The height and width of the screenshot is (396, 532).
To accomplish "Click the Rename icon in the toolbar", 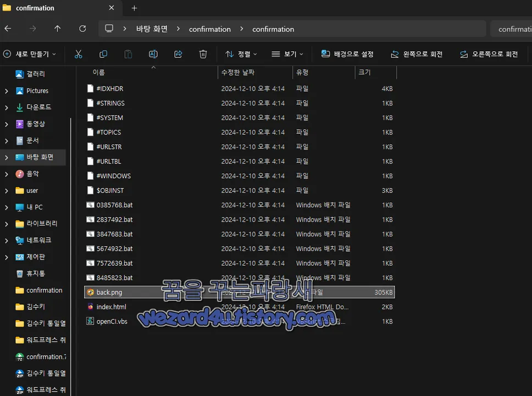I will [153, 54].
